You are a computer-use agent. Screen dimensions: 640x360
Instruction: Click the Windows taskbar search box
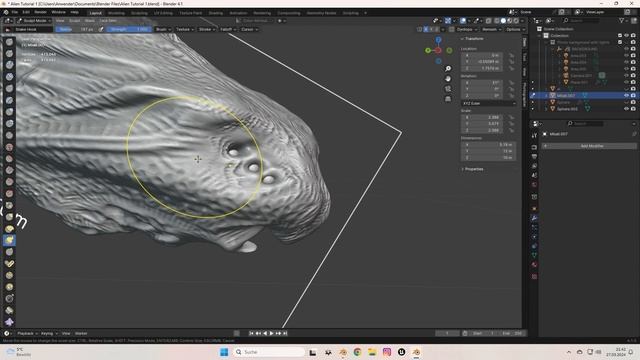269,352
